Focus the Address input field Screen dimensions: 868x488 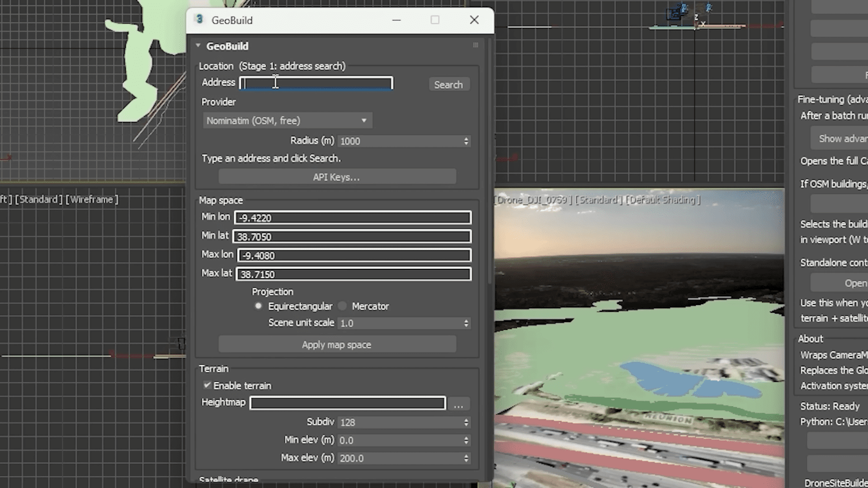pos(316,83)
